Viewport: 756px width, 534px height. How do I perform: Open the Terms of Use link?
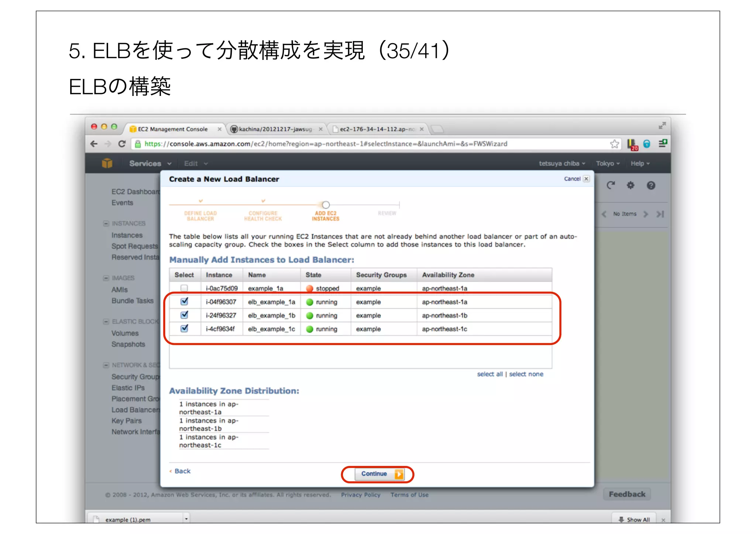[409, 495]
